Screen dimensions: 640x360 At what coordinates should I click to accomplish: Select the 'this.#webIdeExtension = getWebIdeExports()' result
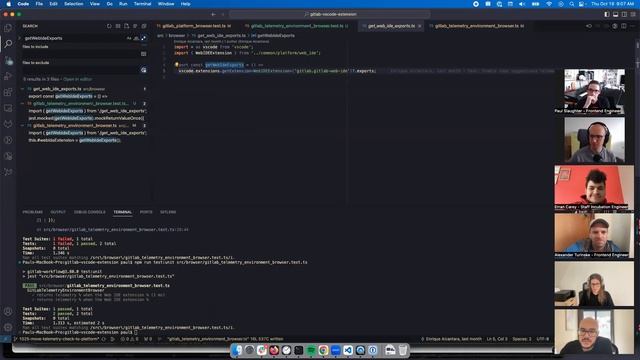(75, 140)
